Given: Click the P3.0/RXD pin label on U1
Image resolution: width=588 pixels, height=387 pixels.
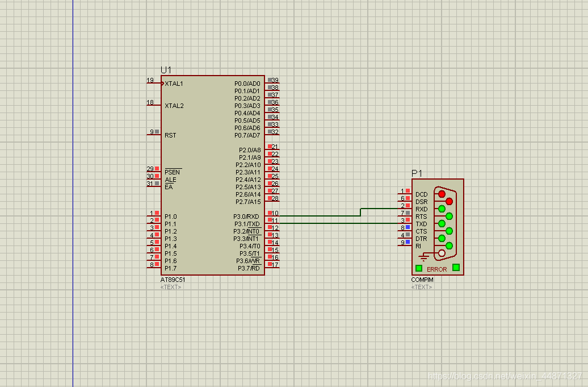Looking at the screenshot, I should pos(246,217).
